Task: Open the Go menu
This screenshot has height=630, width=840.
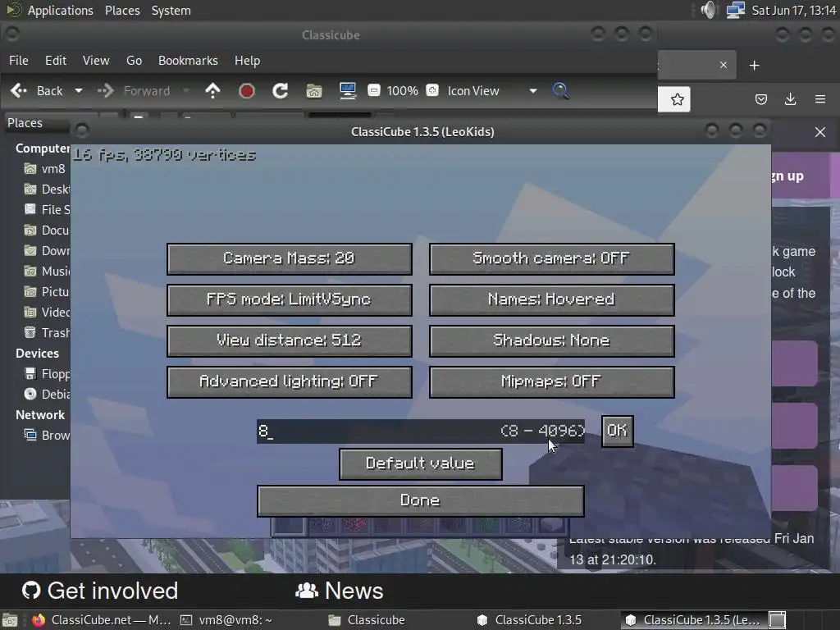Action: (x=134, y=61)
